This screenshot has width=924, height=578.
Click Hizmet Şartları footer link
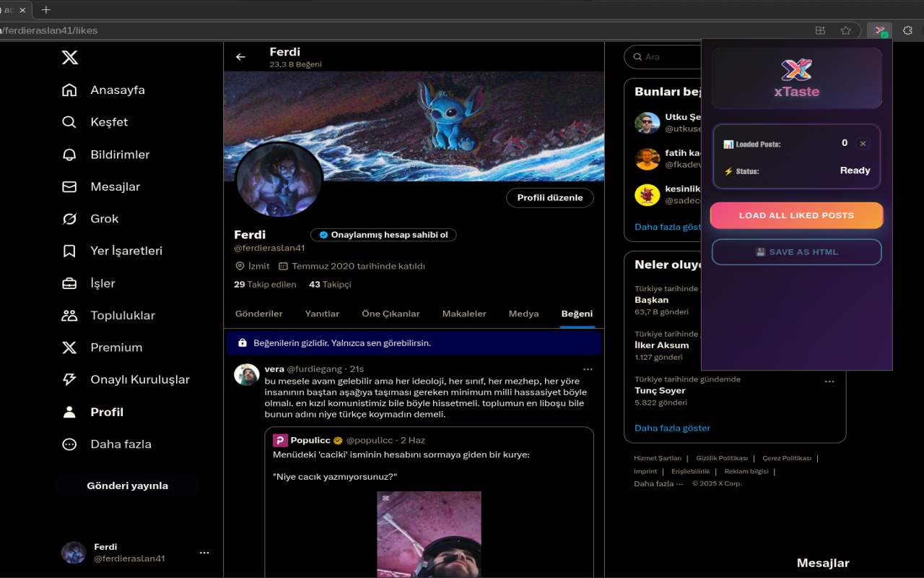658,458
